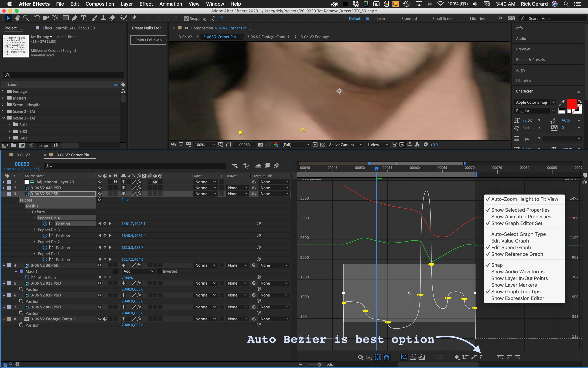
Task: Select the Pen tool in toolbar
Action: tap(74, 18)
